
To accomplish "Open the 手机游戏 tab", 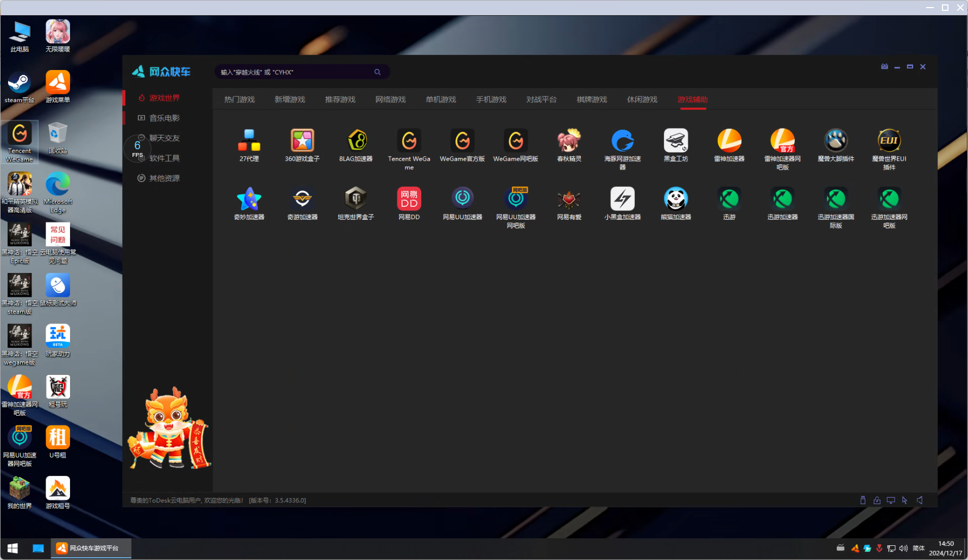I will coord(491,99).
